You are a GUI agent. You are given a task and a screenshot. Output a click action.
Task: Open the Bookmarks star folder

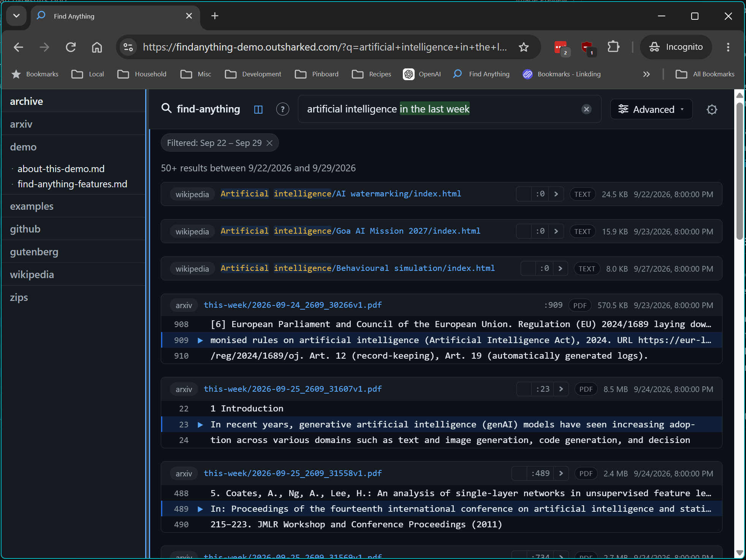click(35, 74)
